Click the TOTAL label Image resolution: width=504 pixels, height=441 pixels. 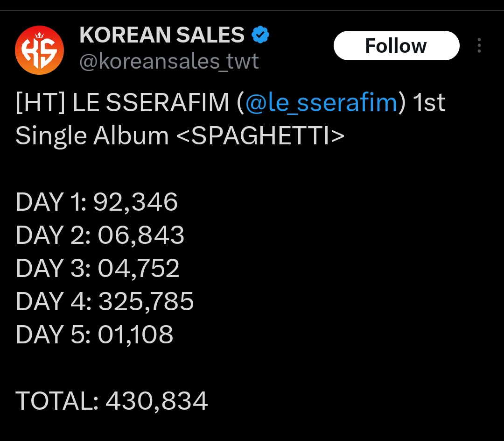tap(56, 401)
